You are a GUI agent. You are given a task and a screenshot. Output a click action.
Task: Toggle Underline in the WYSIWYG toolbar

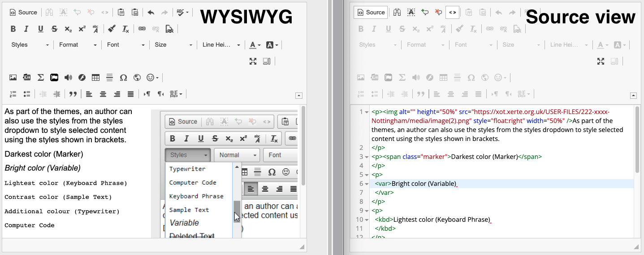[40, 29]
